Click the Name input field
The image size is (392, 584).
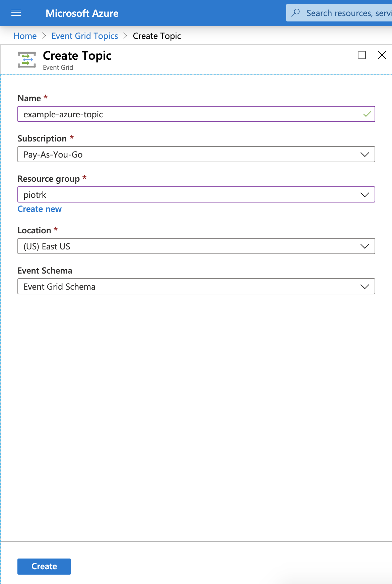[x=196, y=114]
